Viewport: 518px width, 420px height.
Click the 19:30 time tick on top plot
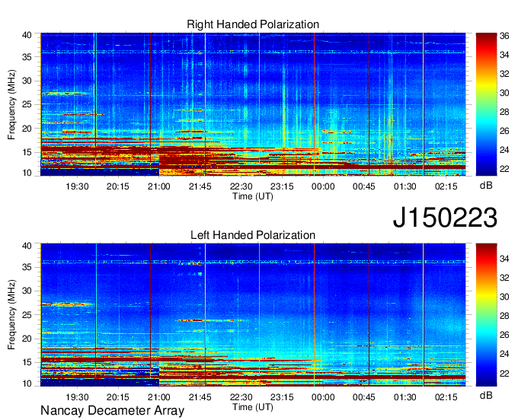[x=77, y=186]
